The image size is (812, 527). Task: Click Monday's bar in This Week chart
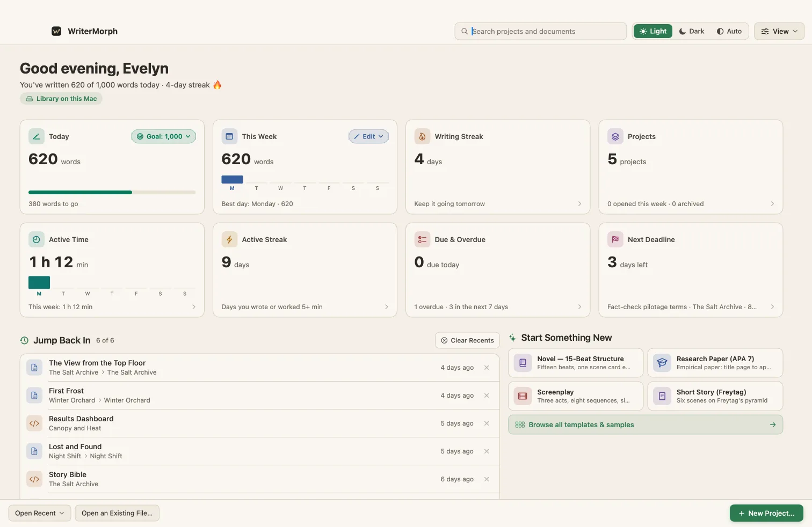point(232,179)
